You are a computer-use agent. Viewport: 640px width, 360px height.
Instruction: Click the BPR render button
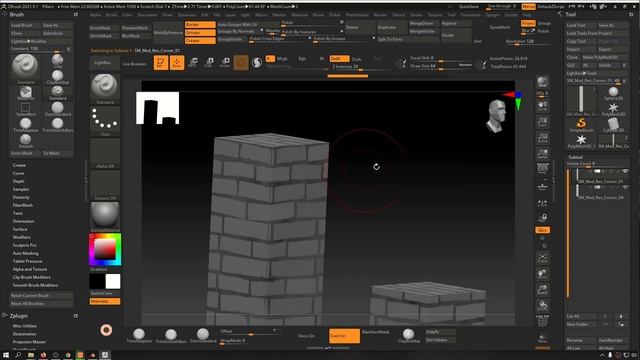542,82
